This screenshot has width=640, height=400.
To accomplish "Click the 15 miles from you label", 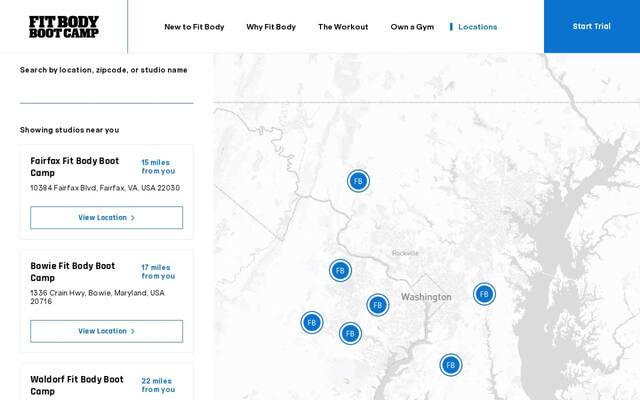I will pyautogui.click(x=158, y=167).
